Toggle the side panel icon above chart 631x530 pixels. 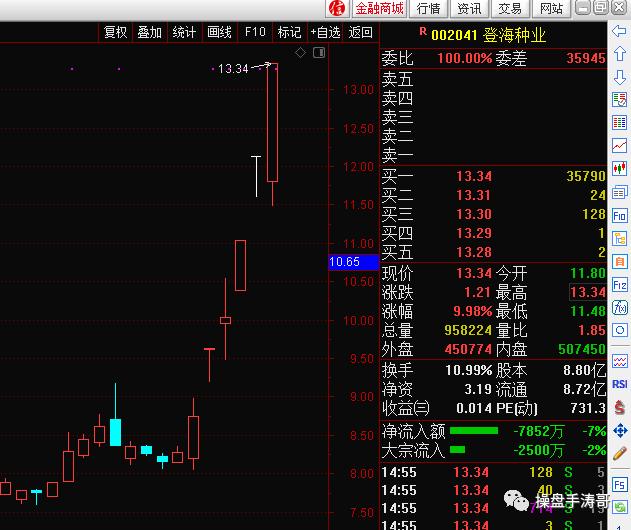click(x=319, y=52)
